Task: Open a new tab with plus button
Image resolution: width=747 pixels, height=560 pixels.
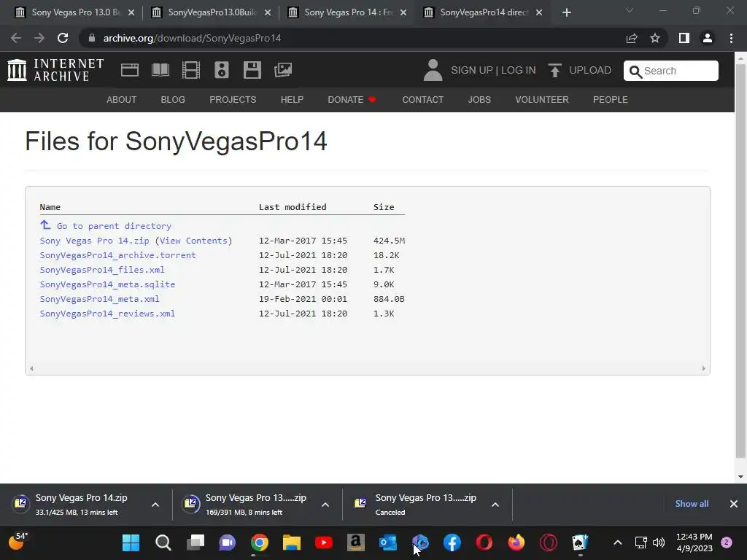Action: click(x=566, y=12)
